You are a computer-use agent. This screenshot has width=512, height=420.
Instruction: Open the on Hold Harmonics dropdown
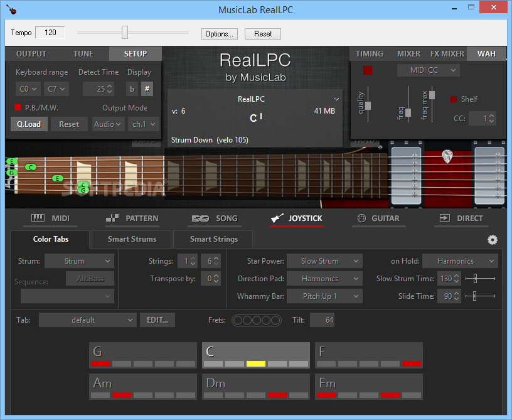(460, 261)
